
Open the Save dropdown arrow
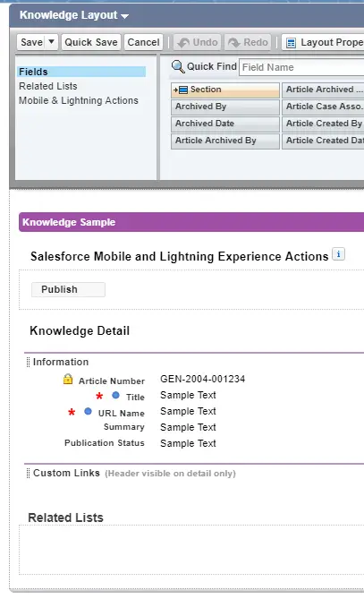pos(52,42)
